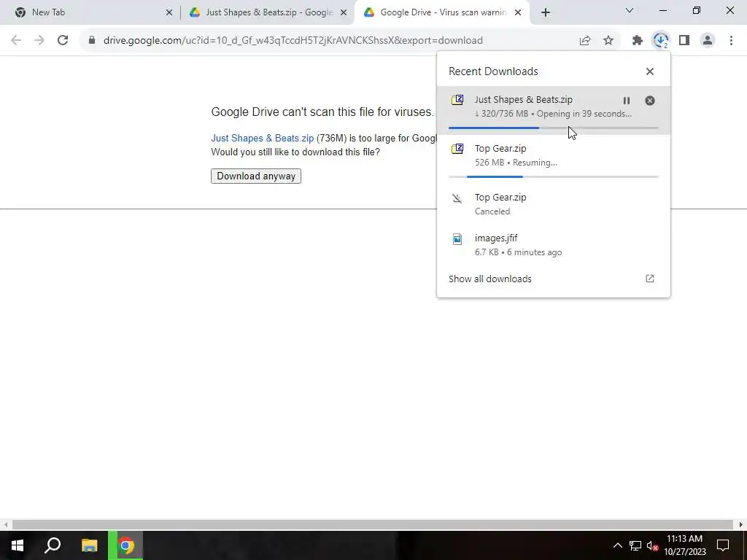Open the taskbar clock and date

point(684,545)
